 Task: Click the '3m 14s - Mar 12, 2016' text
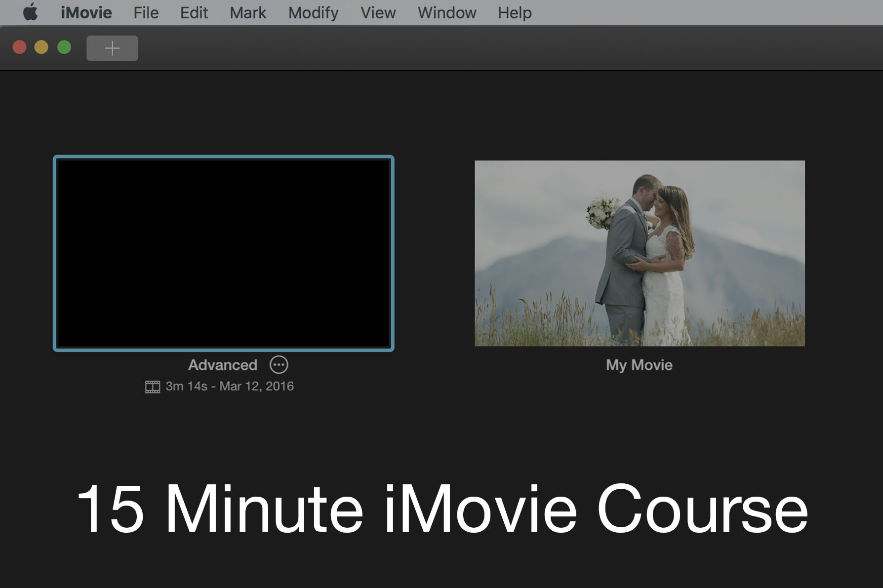click(x=230, y=386)
